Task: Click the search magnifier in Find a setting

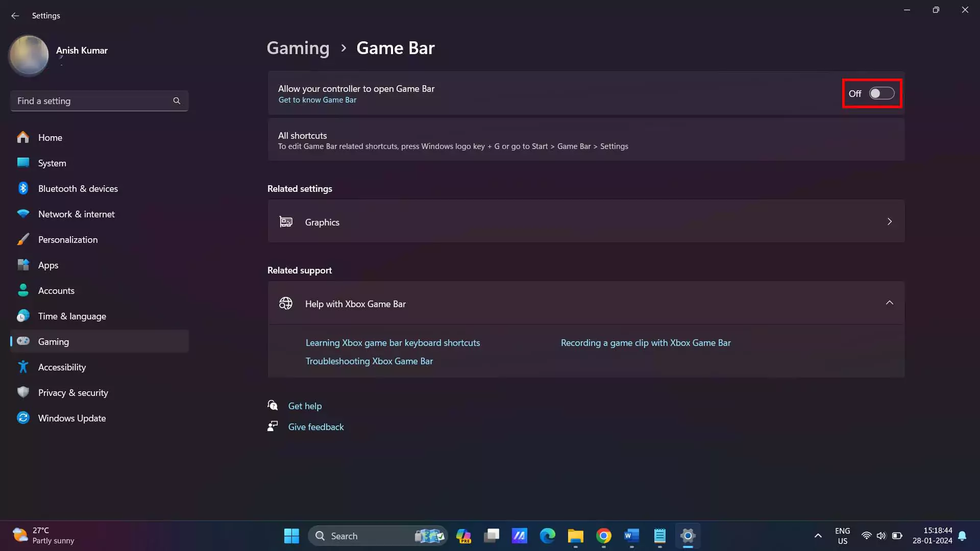Action: tap(177, 101)
